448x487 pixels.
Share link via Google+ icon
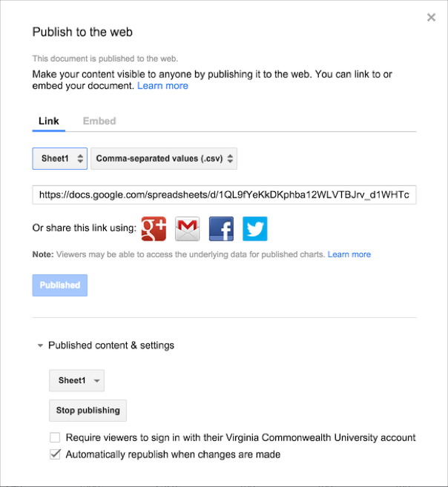tap(154, 229)
